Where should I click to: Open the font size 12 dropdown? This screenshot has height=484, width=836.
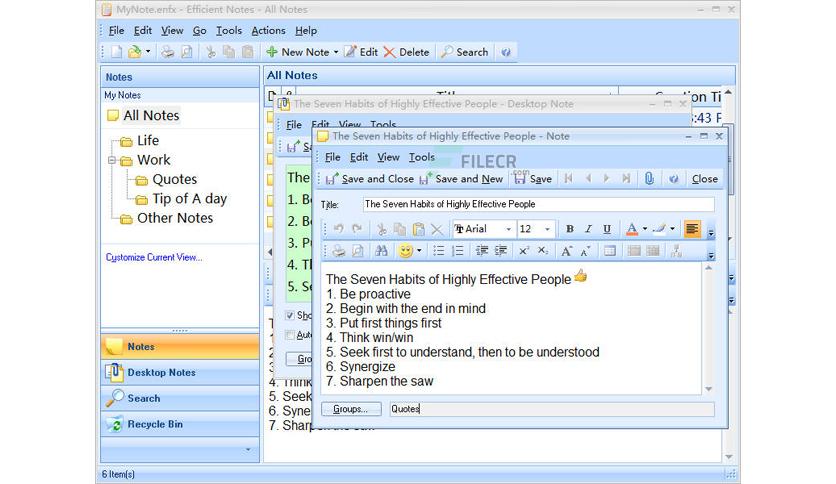pos(547,229)
